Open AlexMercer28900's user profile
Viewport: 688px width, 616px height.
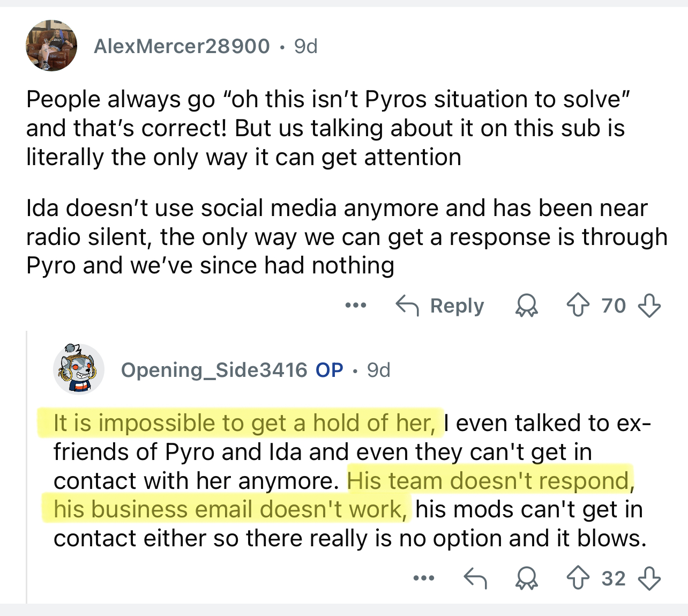(182, 47)
